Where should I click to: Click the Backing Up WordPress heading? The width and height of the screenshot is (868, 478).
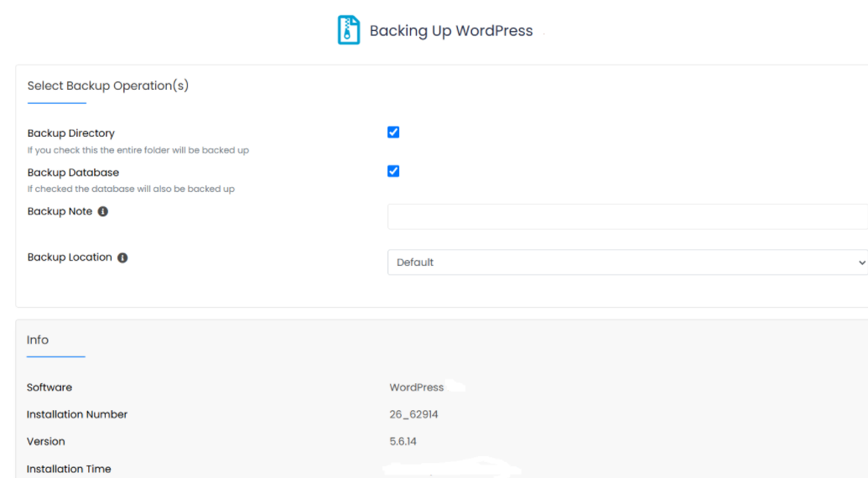coord(451,30)
